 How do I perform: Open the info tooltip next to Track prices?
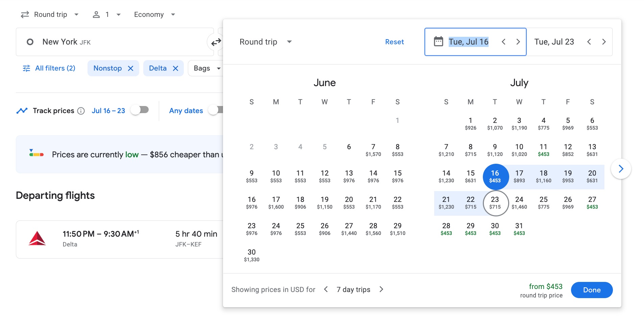point(81,110)
